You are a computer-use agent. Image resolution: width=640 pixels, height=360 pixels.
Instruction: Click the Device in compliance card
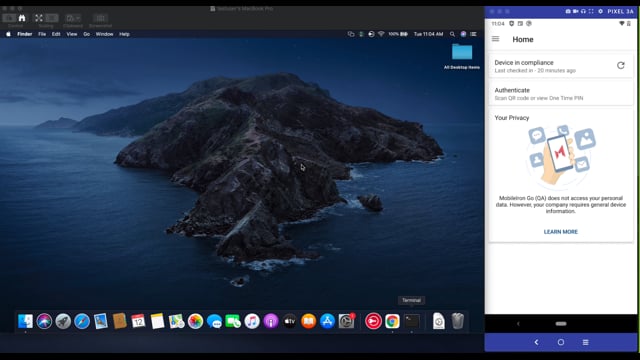tap(560, 66)
